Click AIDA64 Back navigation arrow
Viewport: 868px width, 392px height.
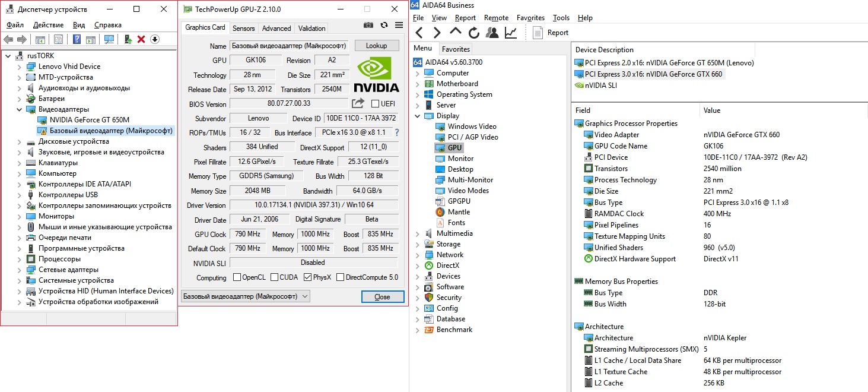[x=419, y=33]
